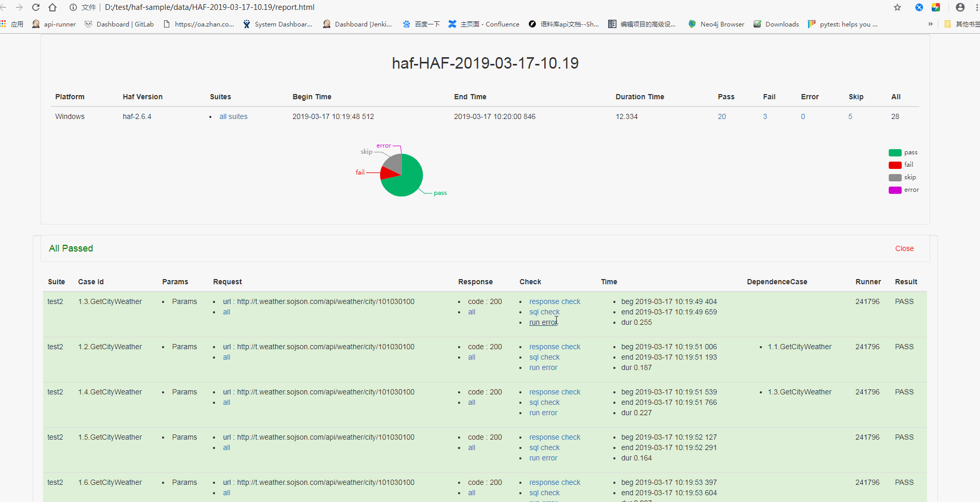This screenshot has width=980, height=502.
Task: Expand 'all' under the 1.3.GetCityWeather request
Action: pos(226,312)
